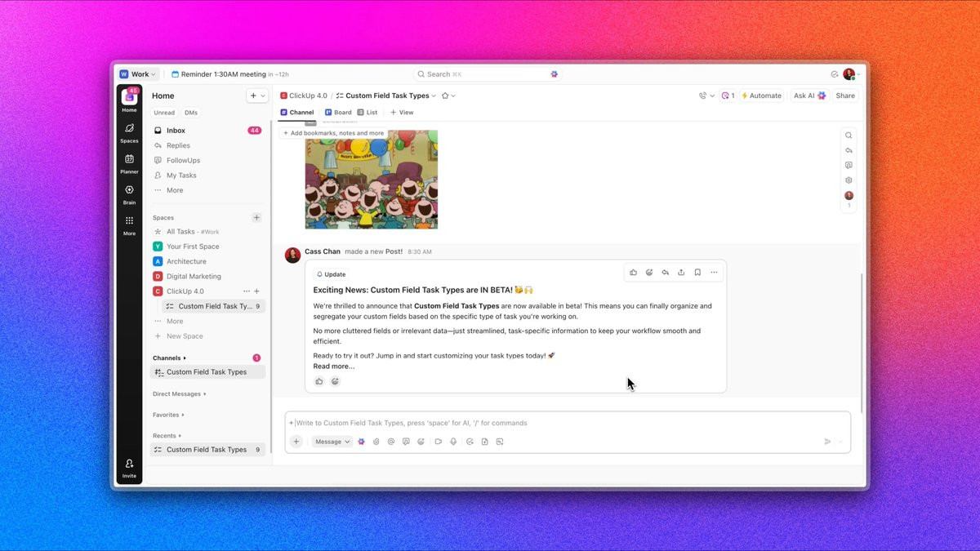Select the DMs filter tab
980x551 pixels.
pyautogui.click(x=191, y=113)
